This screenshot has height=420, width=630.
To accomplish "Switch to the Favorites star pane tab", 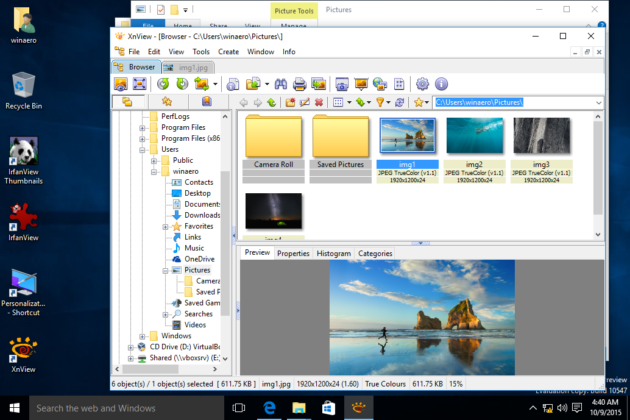I will click(167, 102).
